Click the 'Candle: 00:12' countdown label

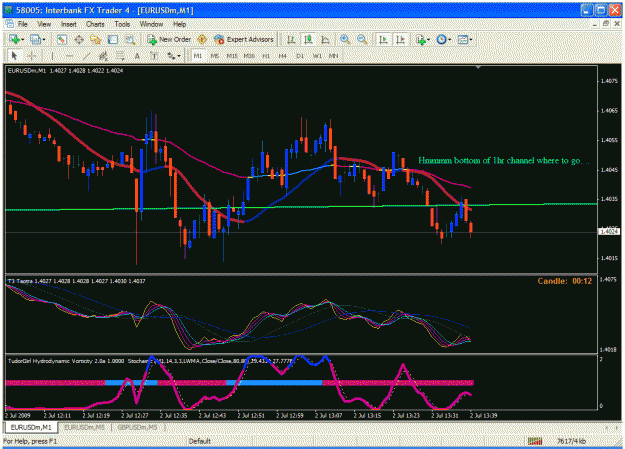click(x=564, y=281)
